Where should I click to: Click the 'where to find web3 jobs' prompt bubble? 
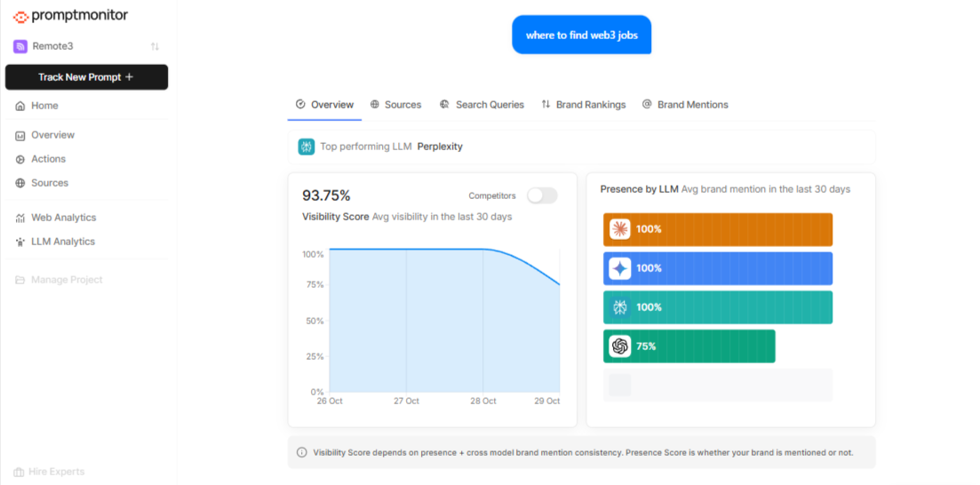(581, 35)
